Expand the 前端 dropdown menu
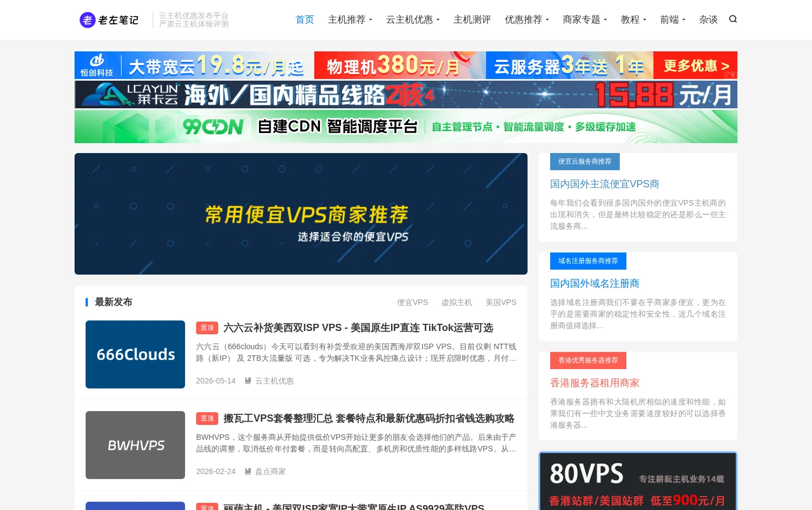The width and height of the screenshot is (812, 510). 673,20
